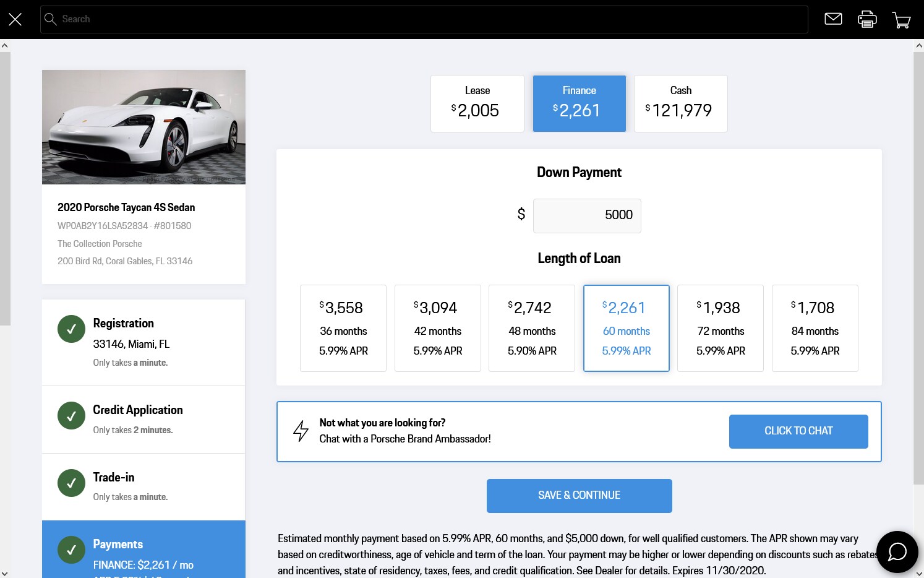
Task: Open the shopping cart icon
Action: click(901, 20)
